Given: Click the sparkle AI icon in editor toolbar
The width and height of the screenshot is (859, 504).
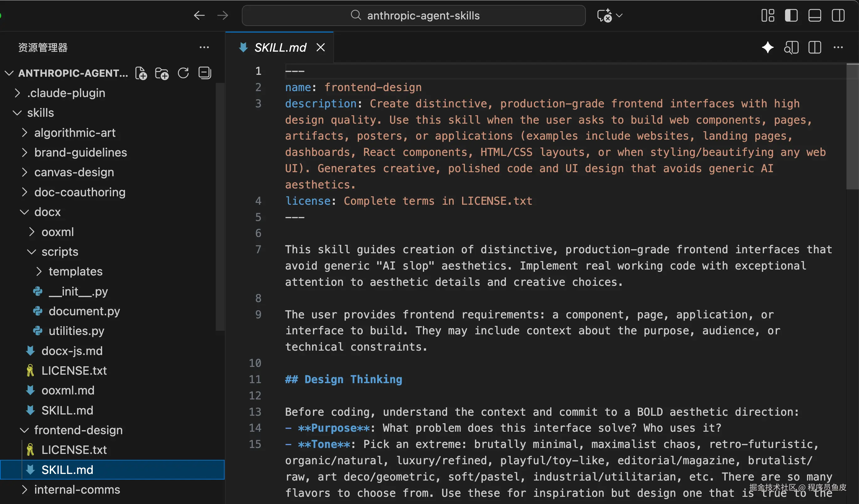Looking at the screenshot, I should [x=768, y=47].
